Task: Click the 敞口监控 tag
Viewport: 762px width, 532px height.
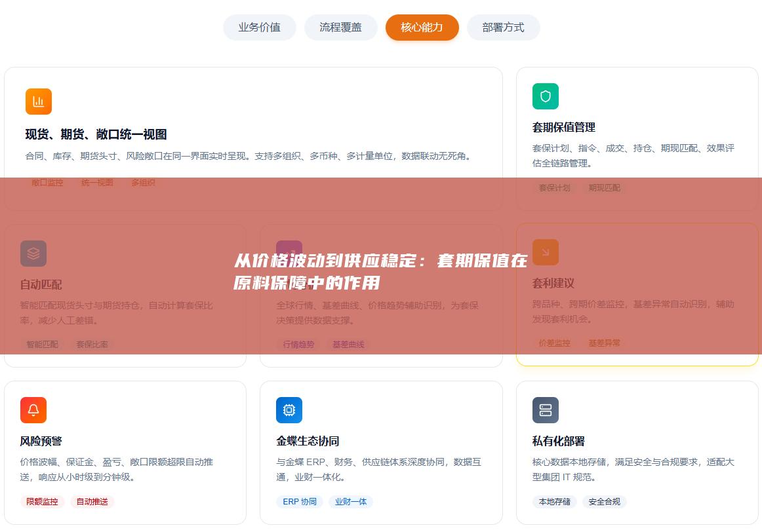Action: (x=47, y=183)
